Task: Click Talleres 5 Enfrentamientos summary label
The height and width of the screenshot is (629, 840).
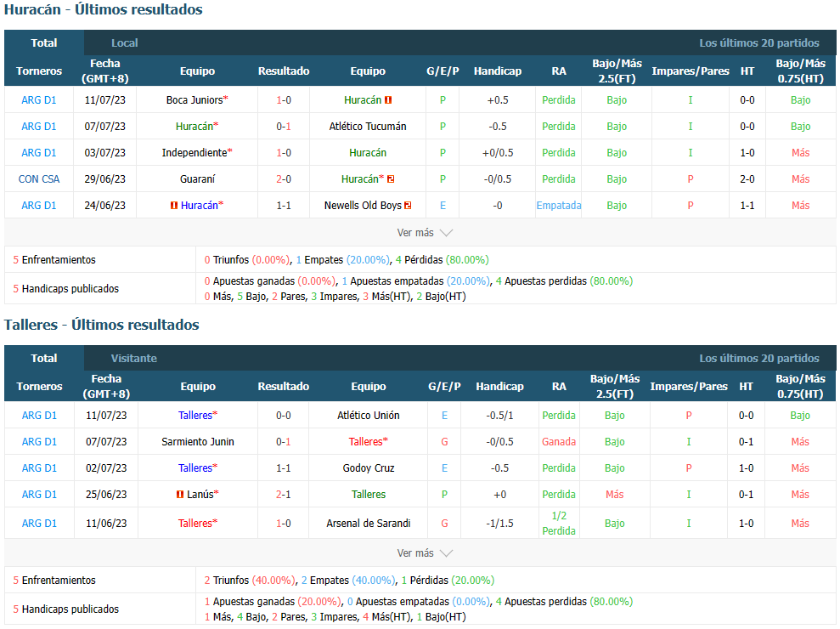Action: pyautogui.click(x=54, y=581)
